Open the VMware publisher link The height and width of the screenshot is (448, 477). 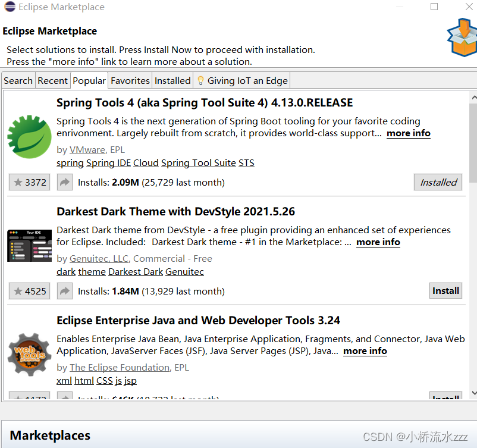(87, 150)
